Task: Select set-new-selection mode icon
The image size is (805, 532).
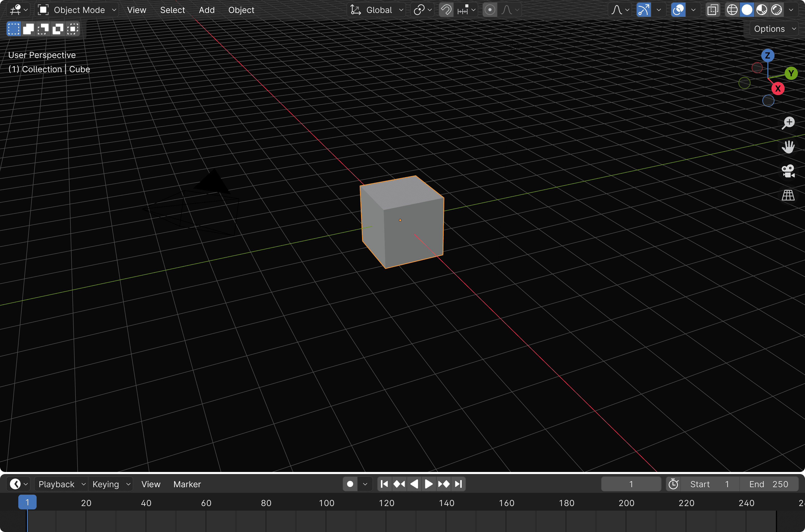Action: pos(13,29)
